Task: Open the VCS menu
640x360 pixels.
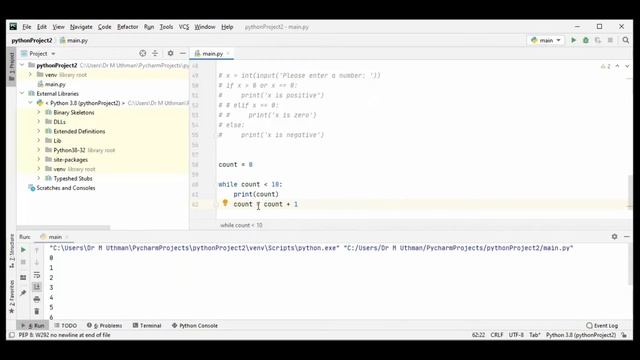Action: [x=184, y=27]
